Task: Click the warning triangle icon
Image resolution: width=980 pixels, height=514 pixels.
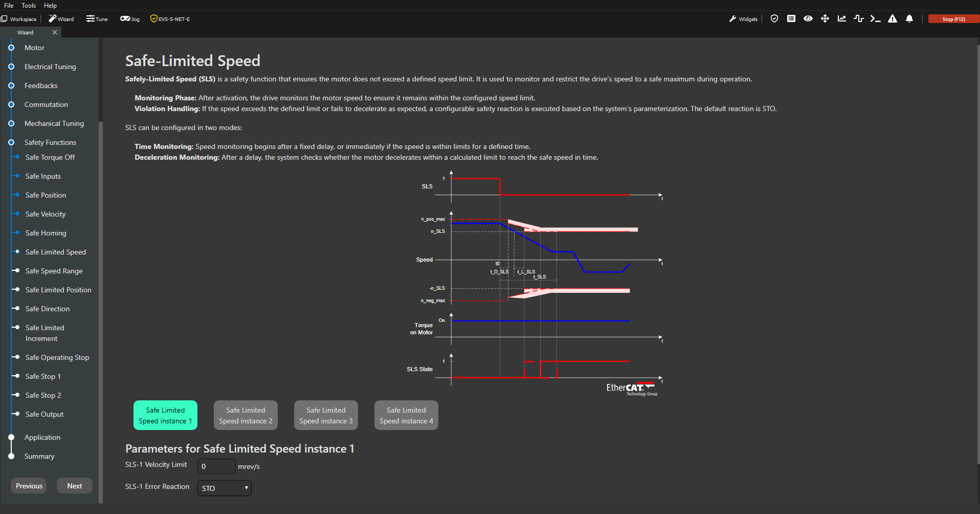Action: 892,19
